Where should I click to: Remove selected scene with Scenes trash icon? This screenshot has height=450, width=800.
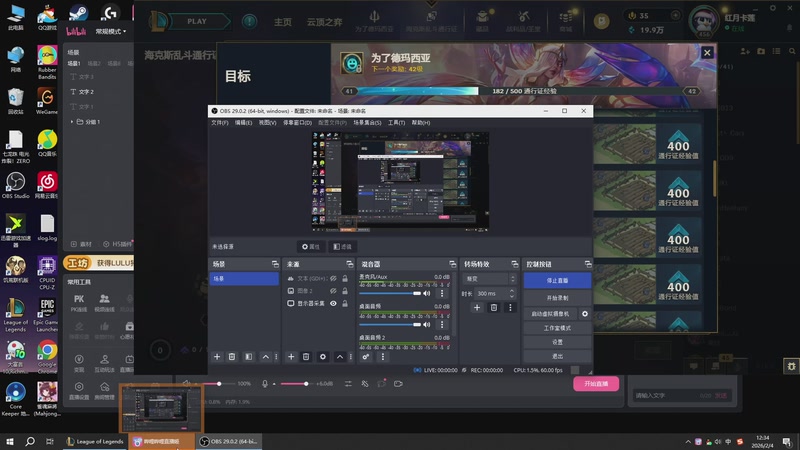tap(232, 357)
